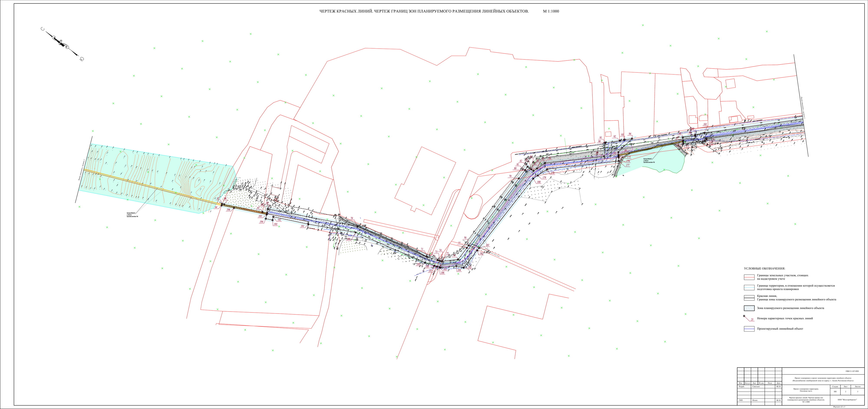Click point label 191 on the plan
The width and height of the screenshot is (868, 409).
click(302, 226)
